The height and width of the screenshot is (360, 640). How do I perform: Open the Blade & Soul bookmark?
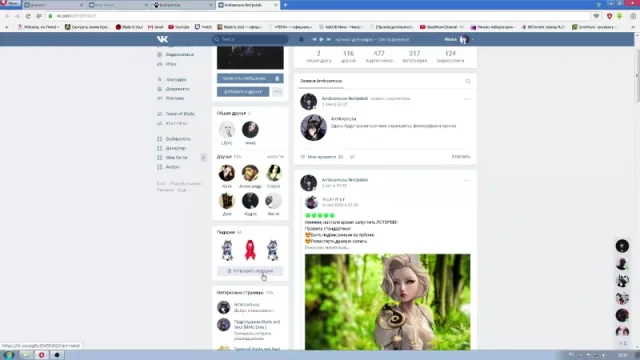129,27
